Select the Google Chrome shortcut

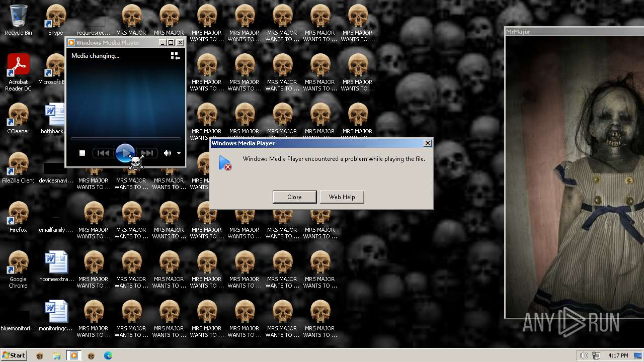[18, 269]
